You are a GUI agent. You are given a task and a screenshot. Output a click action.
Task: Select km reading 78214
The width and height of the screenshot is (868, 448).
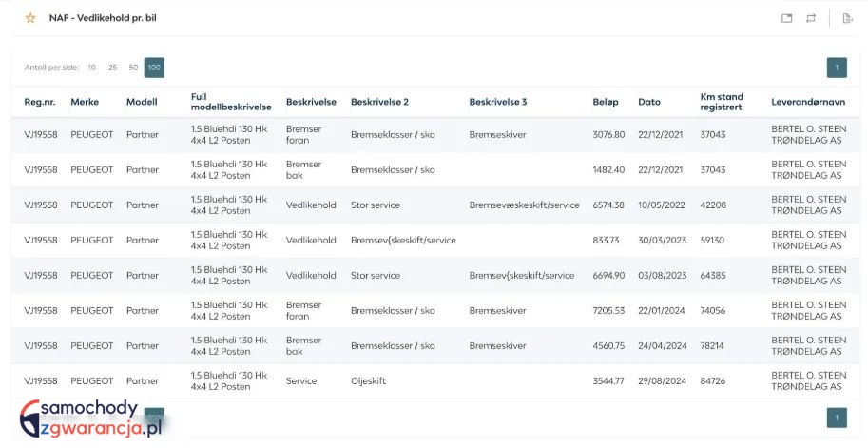[x=712, y=345]
